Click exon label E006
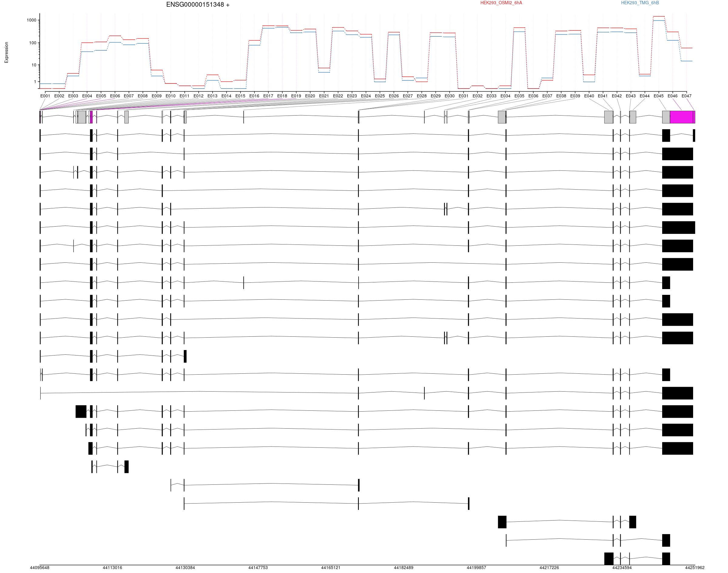 click(x=115, y=96)
